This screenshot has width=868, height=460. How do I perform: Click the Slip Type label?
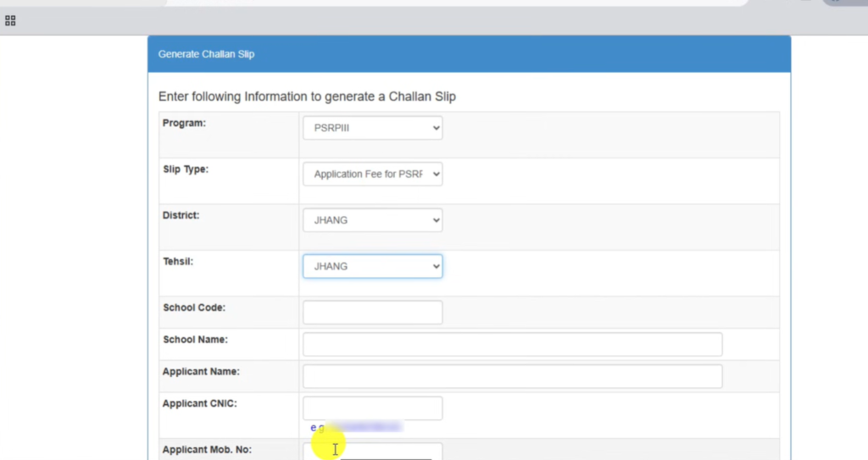[186, 169]
